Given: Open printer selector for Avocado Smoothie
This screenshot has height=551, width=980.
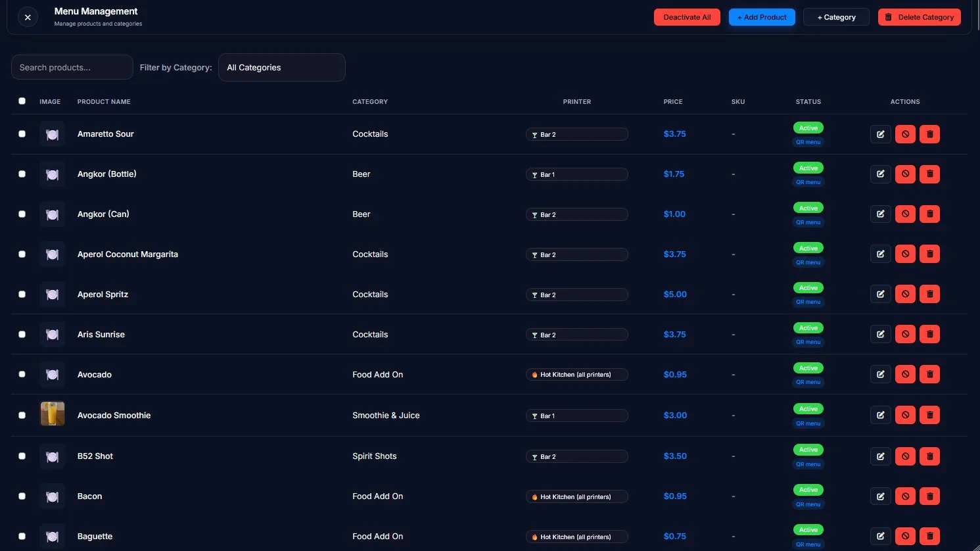Looking at the screenshot, I should tap(576, 416).
